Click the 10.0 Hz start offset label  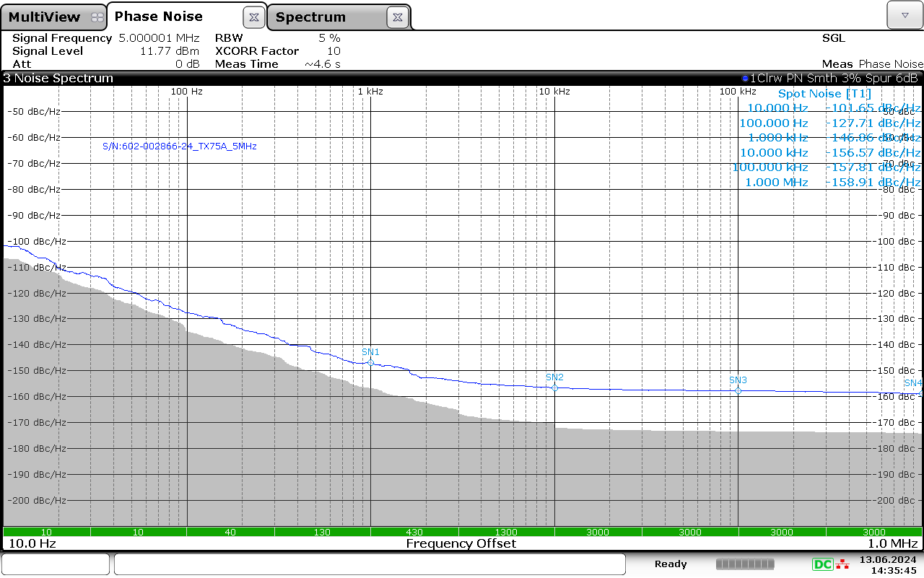[30, 543]
